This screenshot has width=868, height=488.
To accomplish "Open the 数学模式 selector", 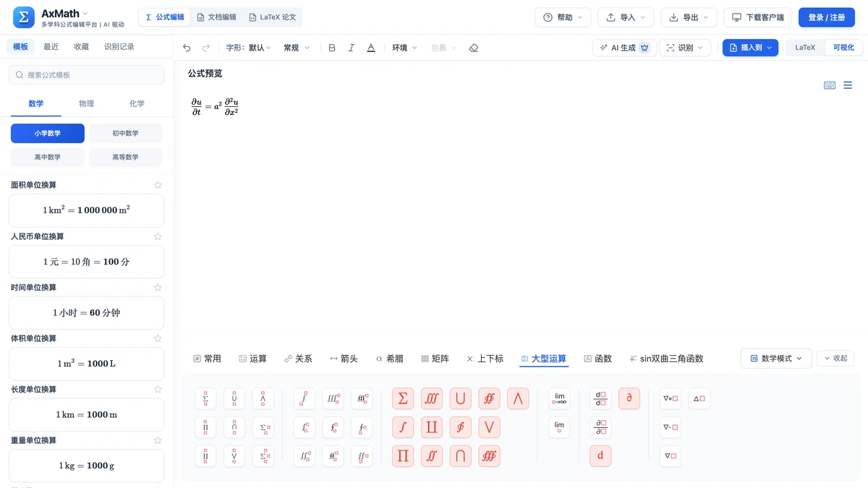I will click(x=775, y=359).
